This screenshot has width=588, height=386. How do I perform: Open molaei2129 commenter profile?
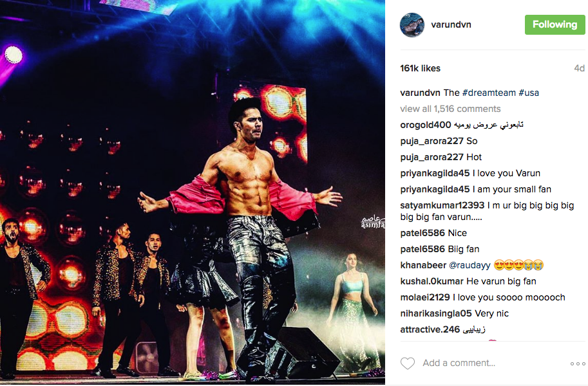click(x=425, y=298)
